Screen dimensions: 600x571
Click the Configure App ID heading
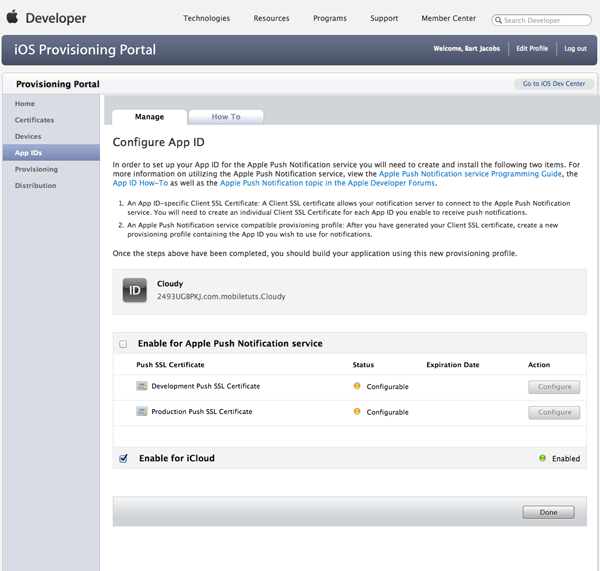coord(158,142)
